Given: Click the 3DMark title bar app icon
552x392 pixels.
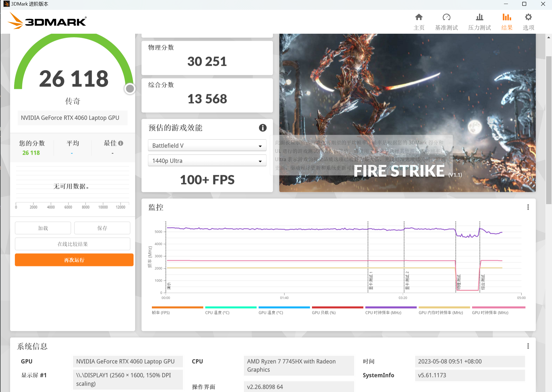Looking at the screenshot, I should pos(6,4).
